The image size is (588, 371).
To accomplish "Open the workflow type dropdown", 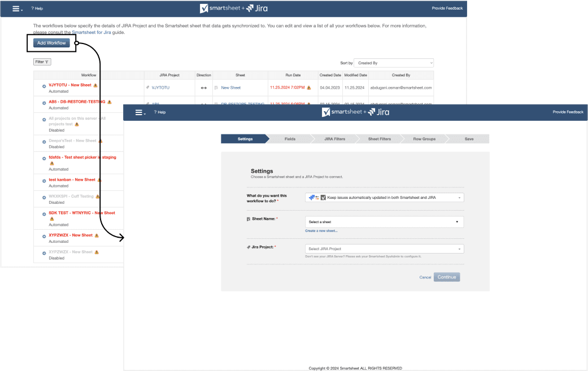I will pyautogui.click(x=385, y=198).
